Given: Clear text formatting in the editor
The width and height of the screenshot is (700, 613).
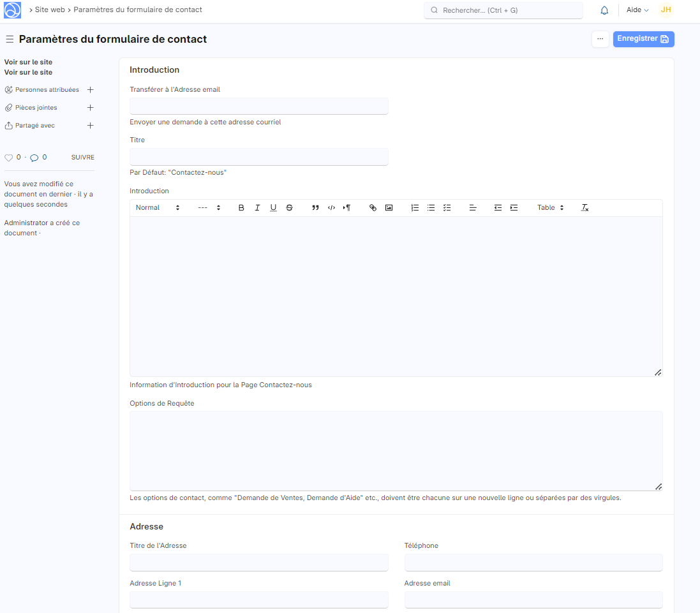Looking at the screenshot, I should pos(585,208).
